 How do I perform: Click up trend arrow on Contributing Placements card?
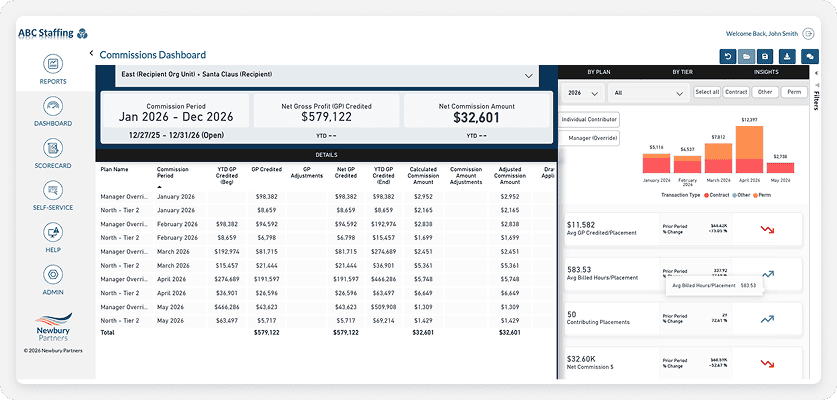[x=767, y=319]
